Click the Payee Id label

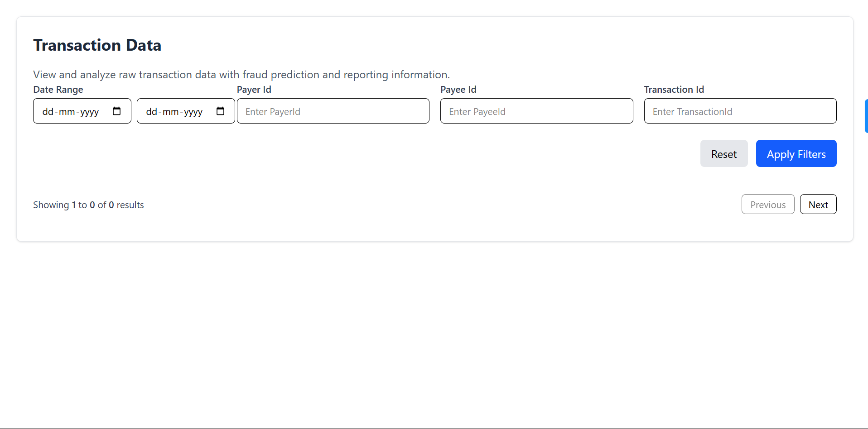pos(458,90)
